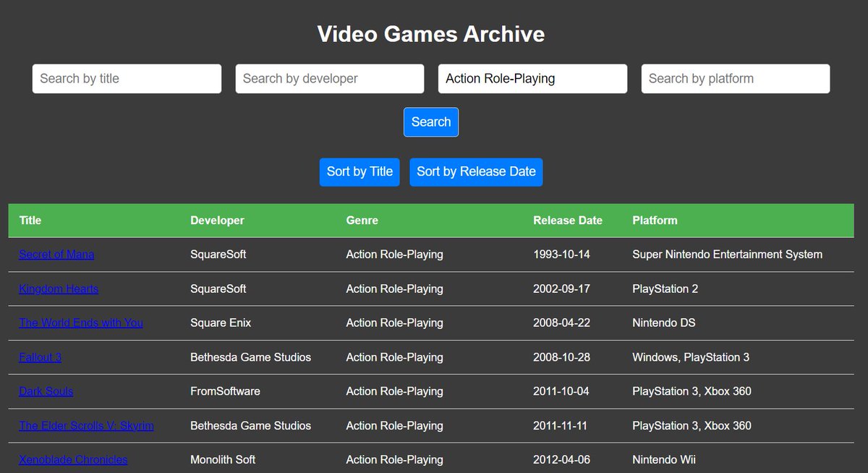868x473 pixels.
Task: Click the genre cell in Secret of Mana row
Action: pos(395,255)
